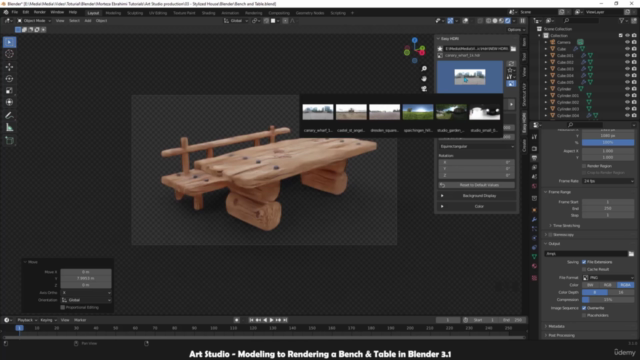
Task: Open the Tool properties tab icon
Action: tap(534, 138)
